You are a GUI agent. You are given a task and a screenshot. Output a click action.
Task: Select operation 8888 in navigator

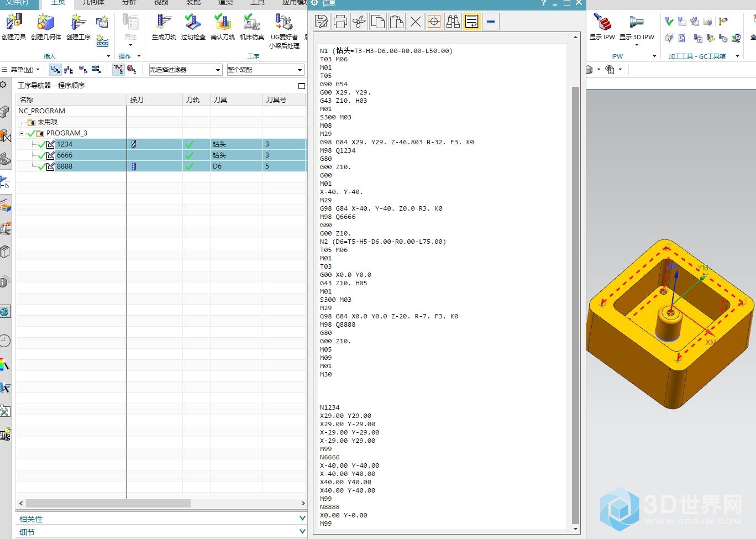tap(65, 166)
